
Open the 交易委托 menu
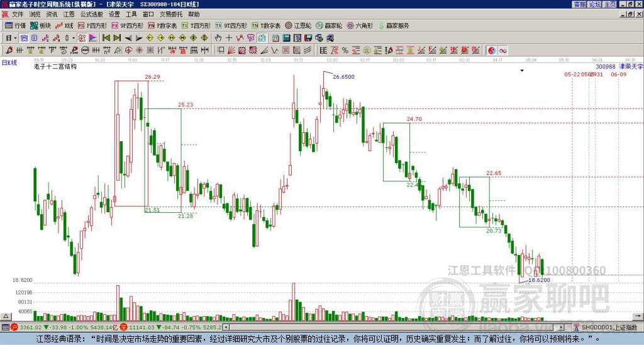[x=171, y=14]
